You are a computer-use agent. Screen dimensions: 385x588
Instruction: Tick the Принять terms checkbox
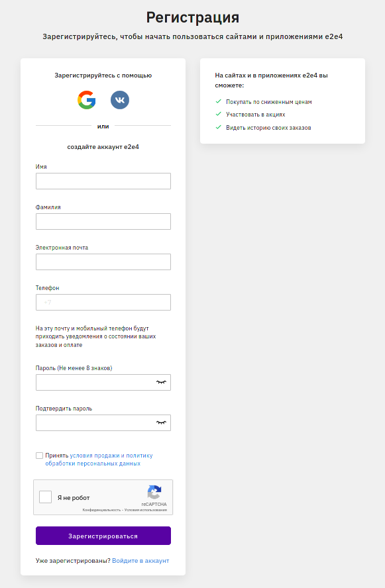tap(39, 456)
